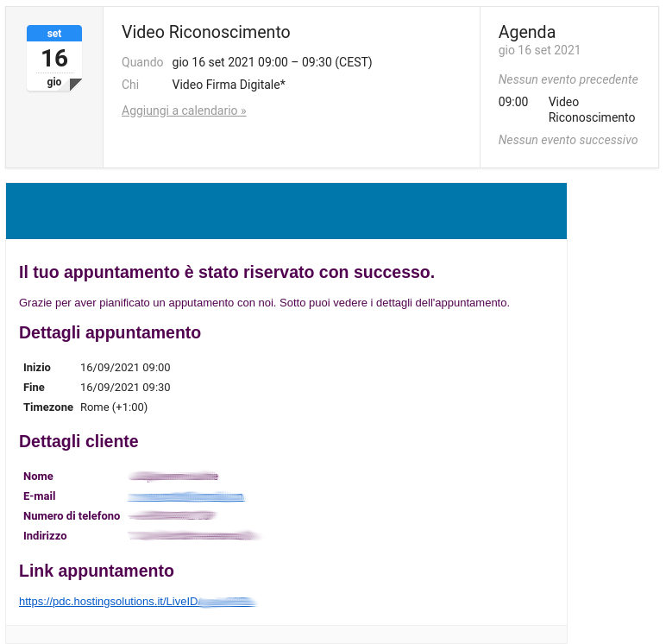The width and height of the screenshot is (666, 644).
Task: Click the 'Quando' label
Action: point(142,62)
